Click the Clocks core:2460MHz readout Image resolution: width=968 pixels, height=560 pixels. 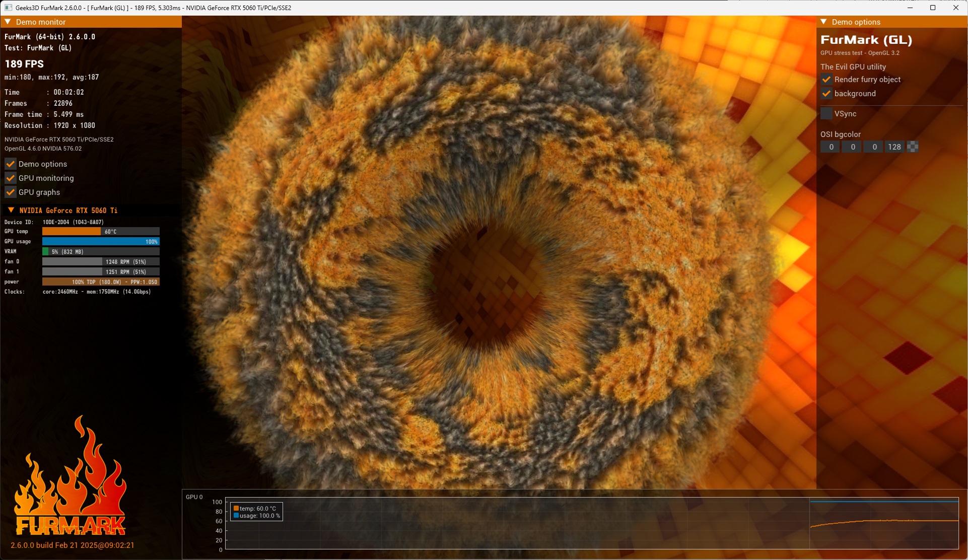point(97,292)
